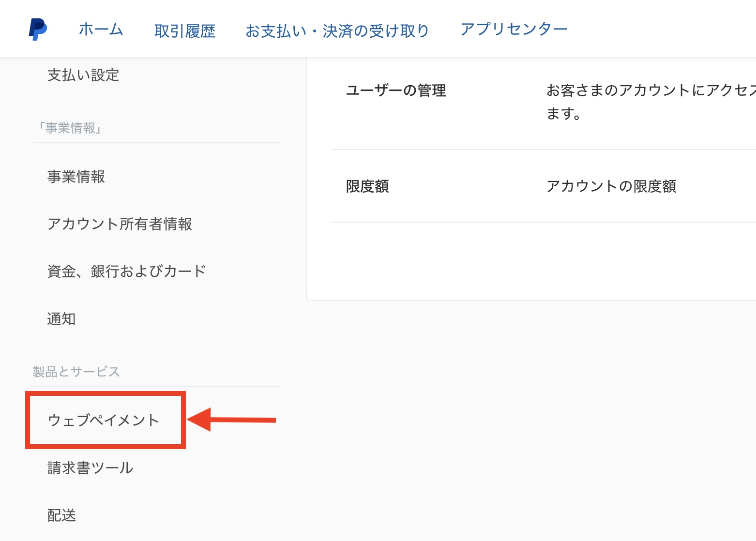Open アカウントの限度額 description
The image size is (756, 541).
[x=611, y=186]
